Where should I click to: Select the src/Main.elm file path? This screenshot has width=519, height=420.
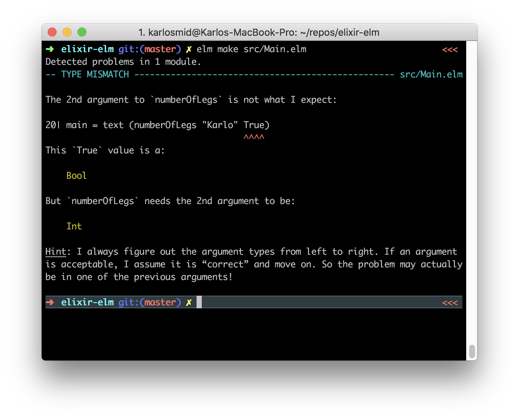431,74
